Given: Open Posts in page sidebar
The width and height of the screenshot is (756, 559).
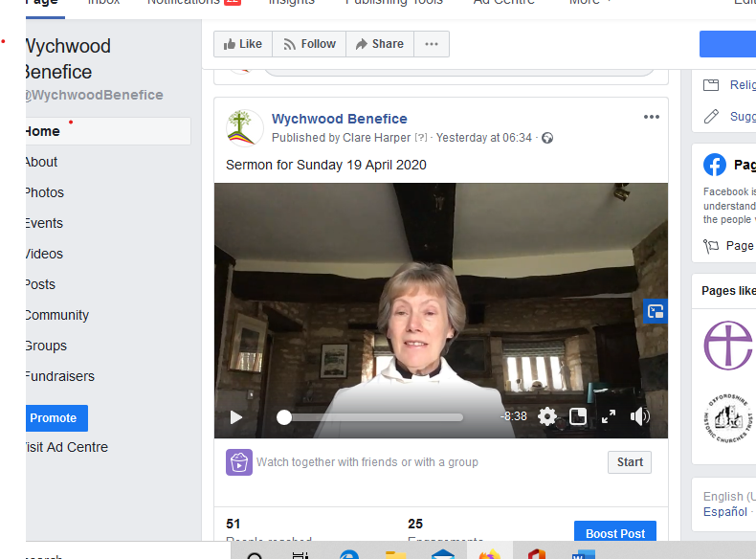Looking at the screenshot, I should [40, 284].
